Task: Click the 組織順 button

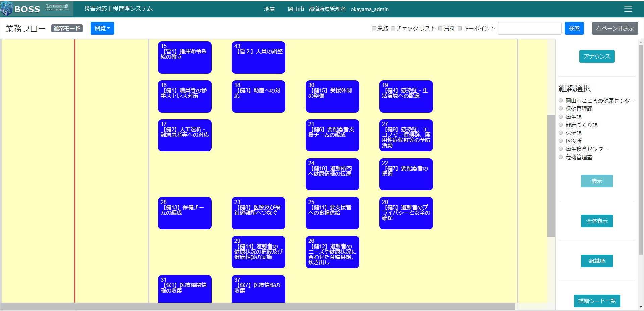Action: click(x=597, y=261)
